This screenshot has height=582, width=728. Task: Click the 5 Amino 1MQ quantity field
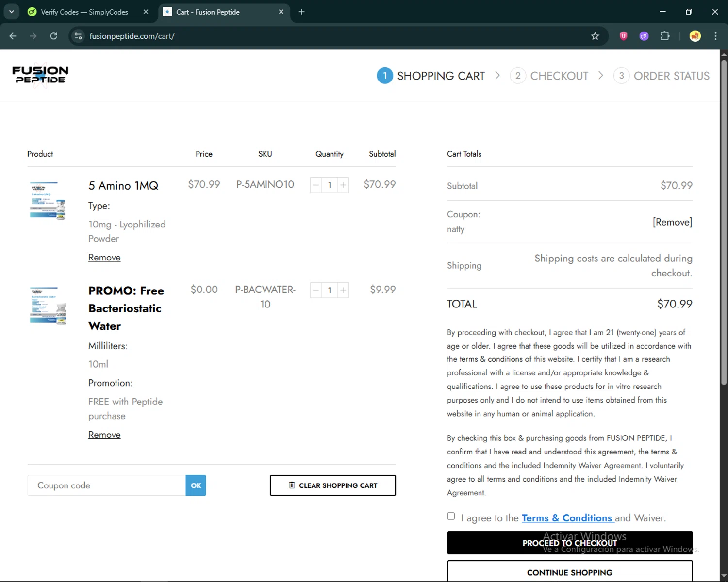coord(330,185)
